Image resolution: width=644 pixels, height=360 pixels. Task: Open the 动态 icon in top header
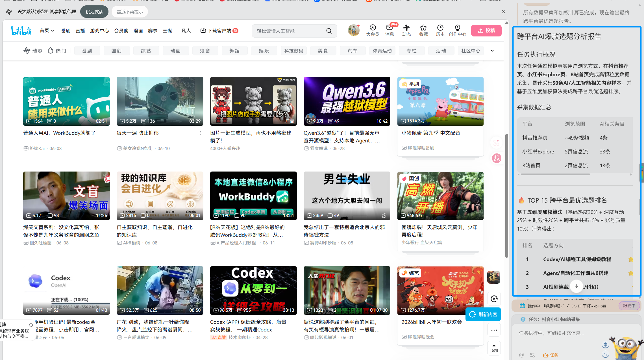[x=406, y=31]
